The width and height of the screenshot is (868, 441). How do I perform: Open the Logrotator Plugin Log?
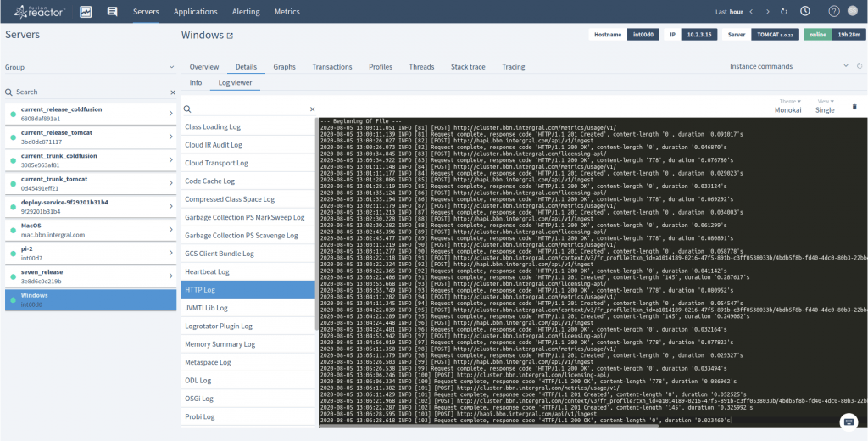pos(248,326)
